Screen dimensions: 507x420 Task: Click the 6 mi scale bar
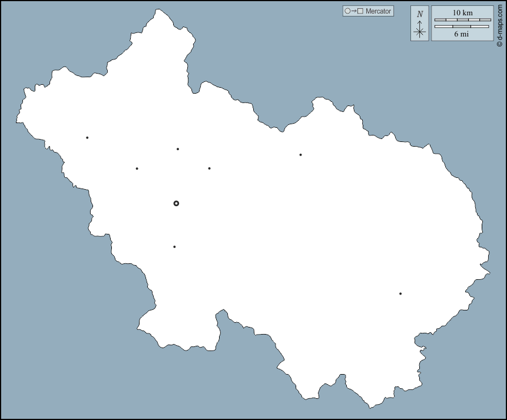pyautogui.click(x=462, y=27)
